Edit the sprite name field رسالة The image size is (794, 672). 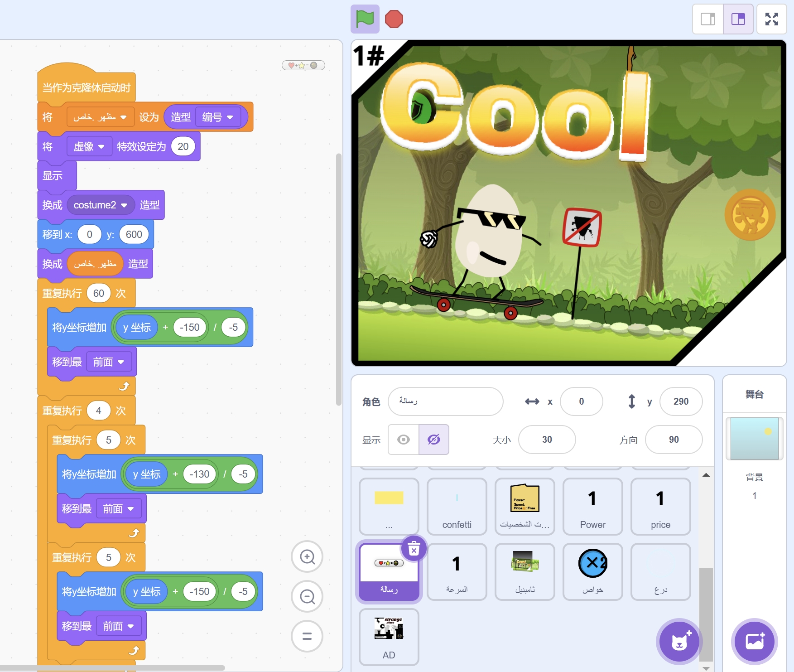(x=446, y=401)
